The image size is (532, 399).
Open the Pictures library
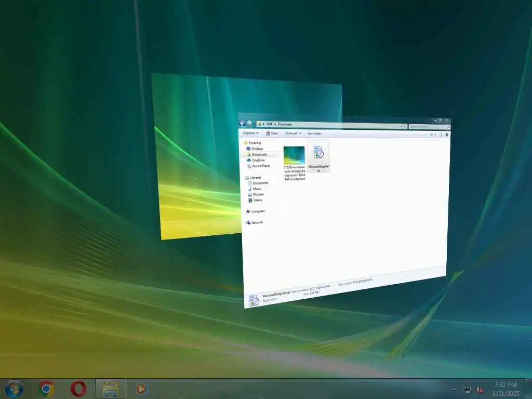[256, 194]
